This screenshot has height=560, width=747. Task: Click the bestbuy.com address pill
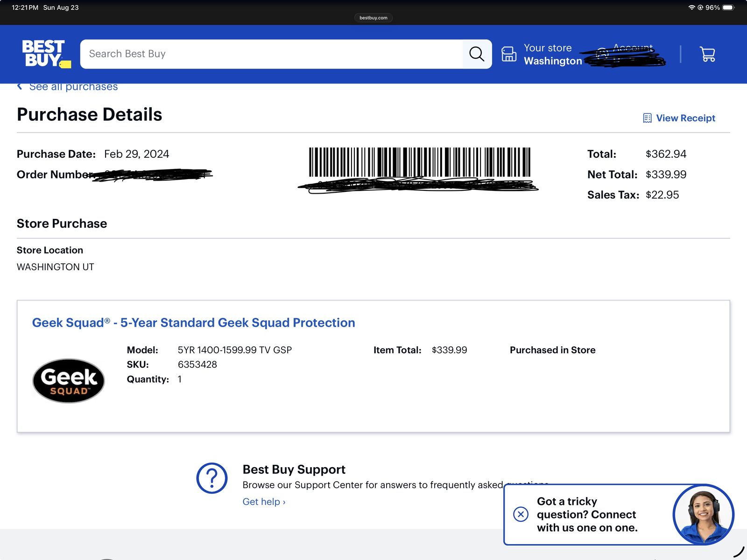[x=373, y=18]
